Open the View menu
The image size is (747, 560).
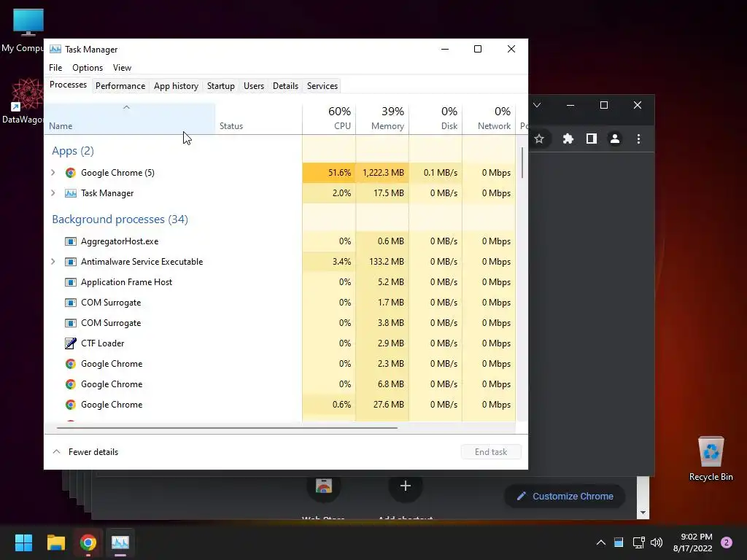(122, 68)
